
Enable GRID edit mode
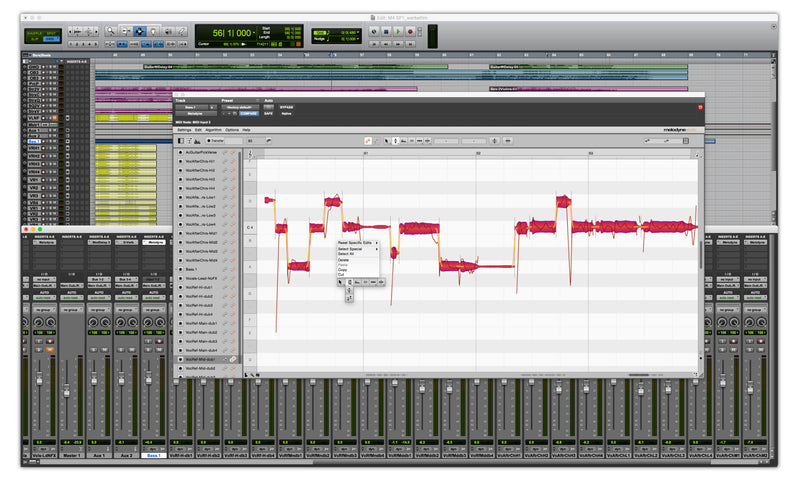pos(50,39)
